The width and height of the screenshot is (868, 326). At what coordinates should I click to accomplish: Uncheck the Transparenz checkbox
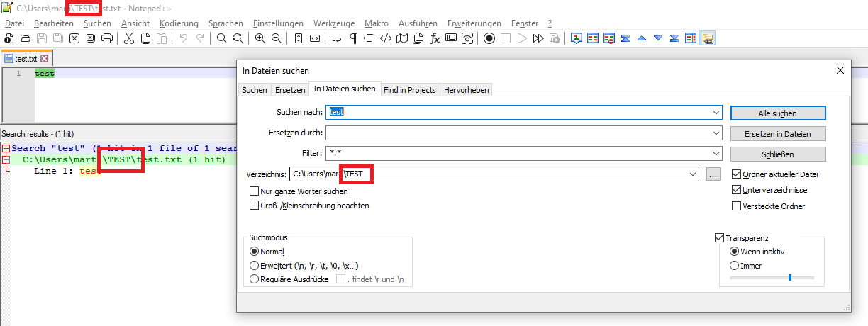point(720,238)
